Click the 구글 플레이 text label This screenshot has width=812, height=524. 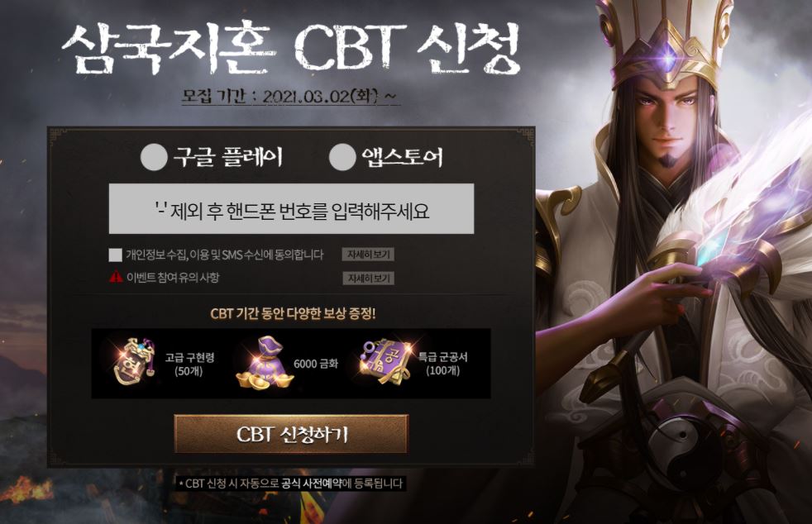pyautogui.click(x=228, y=157)
